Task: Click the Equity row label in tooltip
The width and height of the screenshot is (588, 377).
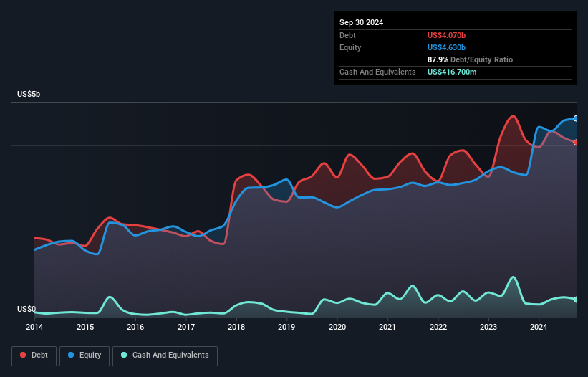Action: click(x=350, y=47)
